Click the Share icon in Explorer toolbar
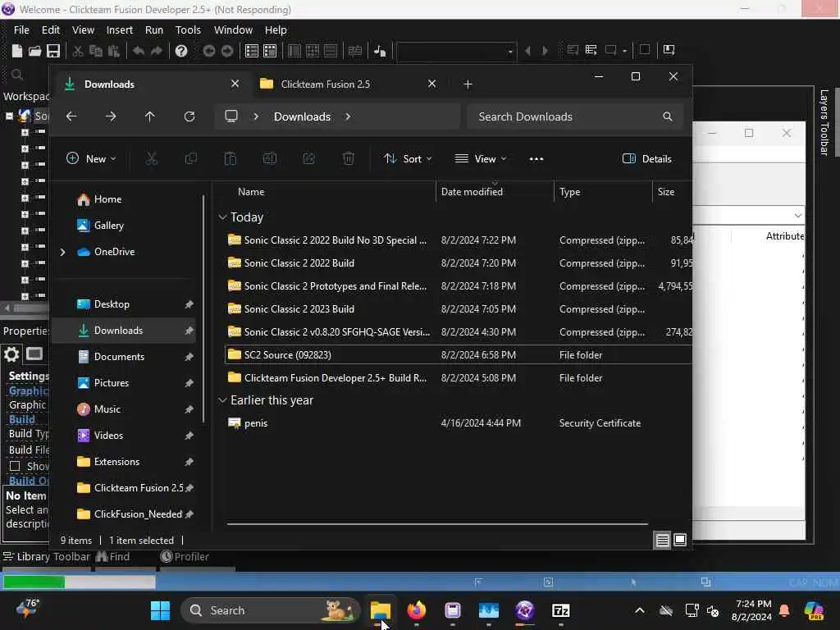Viewport: 840px width, 630px height. 309,158
